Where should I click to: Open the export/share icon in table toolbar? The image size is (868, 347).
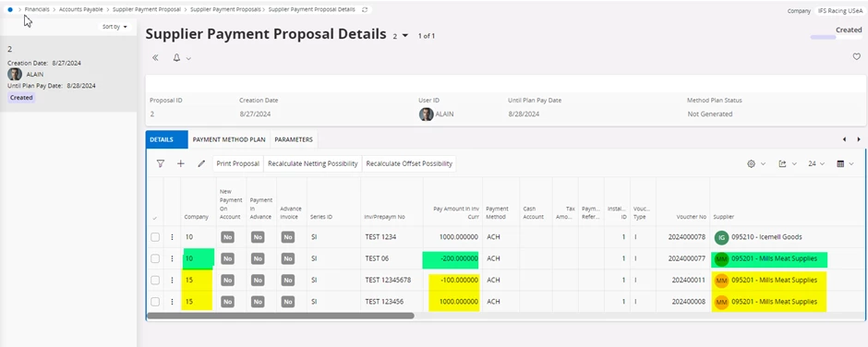coord(782,164)
